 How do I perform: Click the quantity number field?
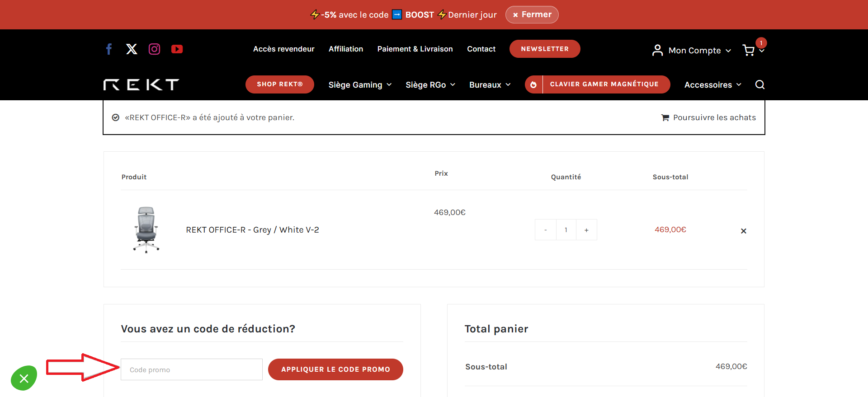(566, 230)
